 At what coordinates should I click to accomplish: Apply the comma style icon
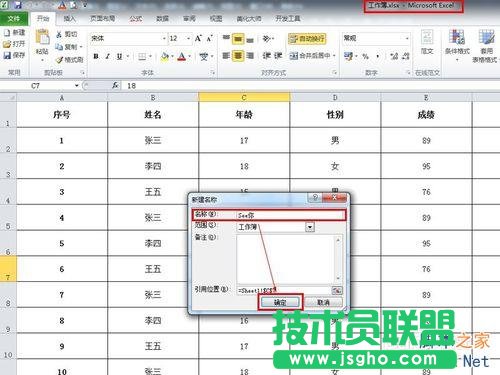click(x=377, y=56)
